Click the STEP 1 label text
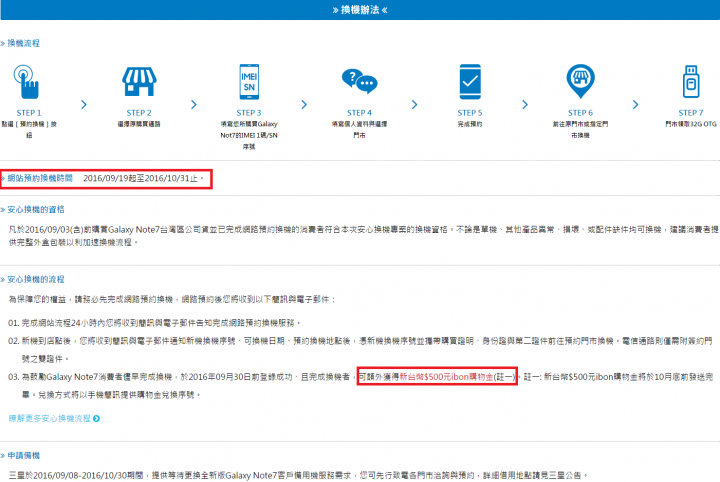720x482 pixels. point(29,112)
